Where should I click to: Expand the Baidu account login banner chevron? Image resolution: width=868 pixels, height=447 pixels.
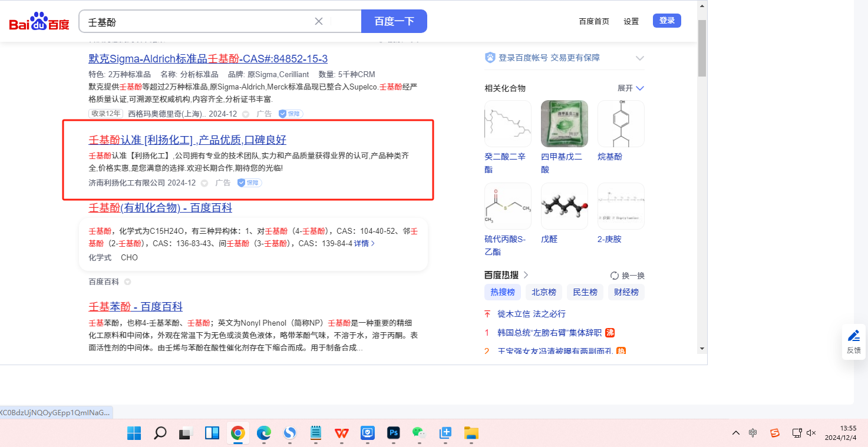(x=639, y=58)
